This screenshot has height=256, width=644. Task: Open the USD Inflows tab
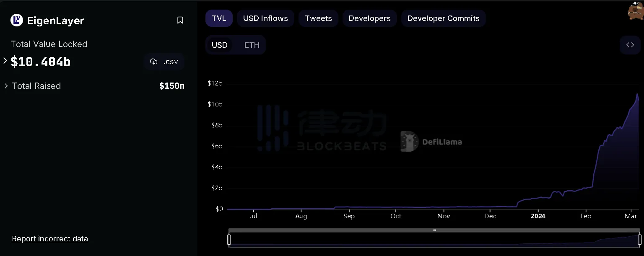pos(265,18)
